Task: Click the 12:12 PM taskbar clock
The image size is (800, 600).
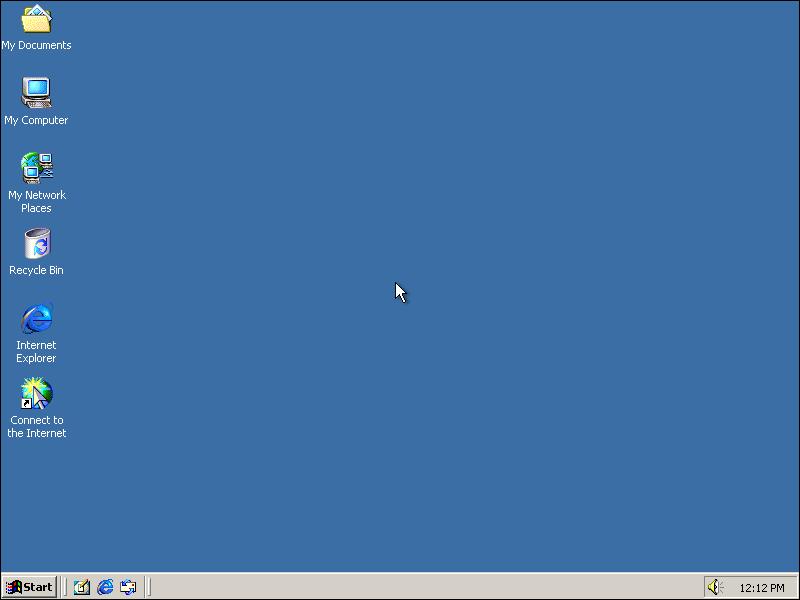Action: click(762, 588)
